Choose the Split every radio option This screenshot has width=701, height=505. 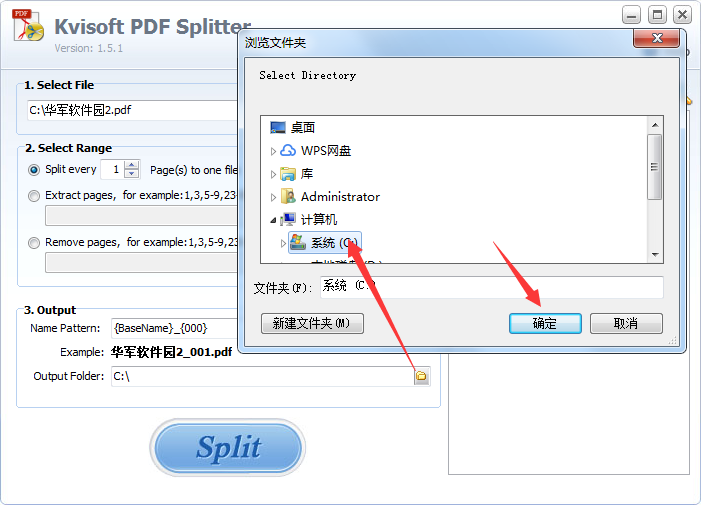click(34, 170)
